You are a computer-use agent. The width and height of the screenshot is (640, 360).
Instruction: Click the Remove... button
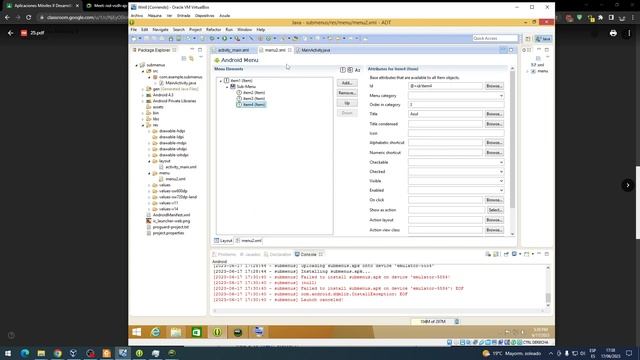click(x=347, y=93)
